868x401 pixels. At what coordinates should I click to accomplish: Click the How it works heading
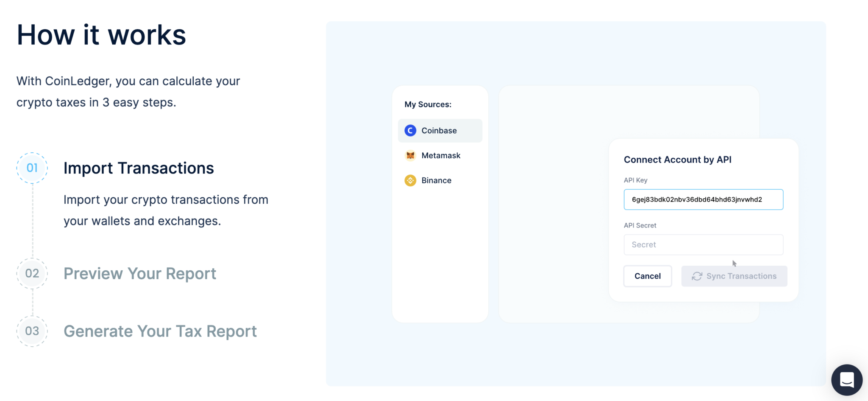click(101, 35)
